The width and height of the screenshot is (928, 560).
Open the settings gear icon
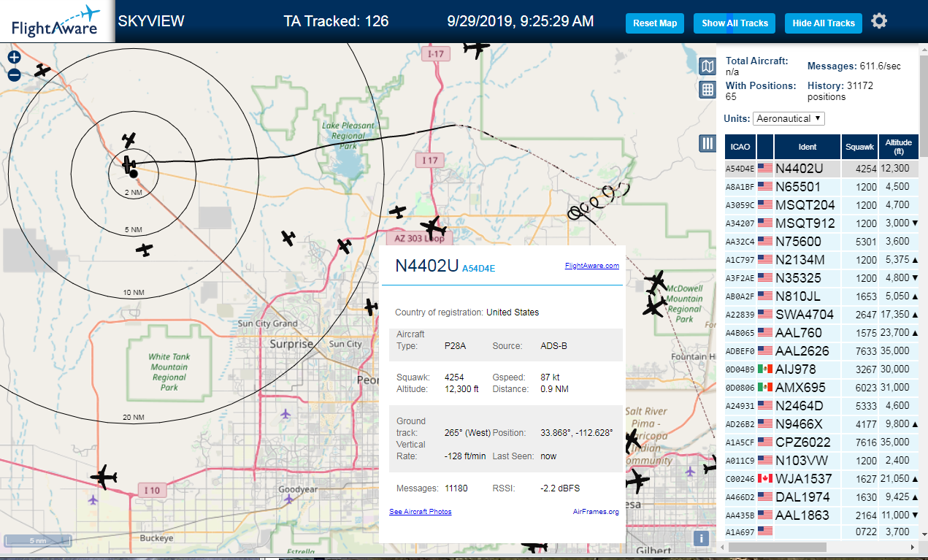pyautogui.click(x=879, y=21)
